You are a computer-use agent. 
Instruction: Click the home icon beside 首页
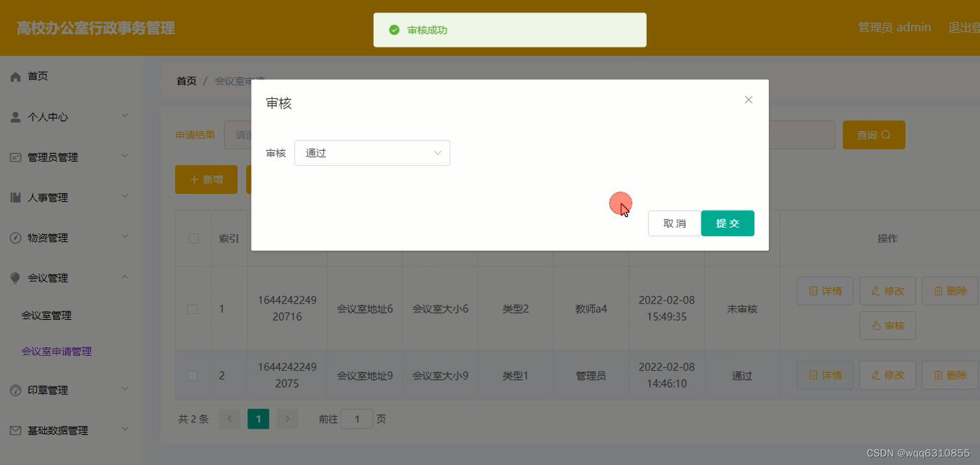[x=16, y=76]
